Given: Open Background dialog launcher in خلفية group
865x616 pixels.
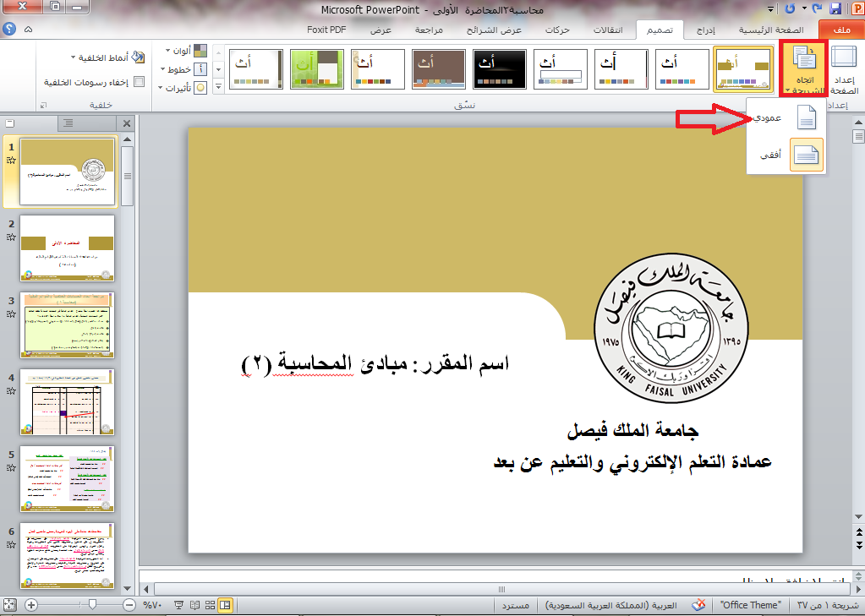Looking at the screenshot, I should tap(44, 105).
